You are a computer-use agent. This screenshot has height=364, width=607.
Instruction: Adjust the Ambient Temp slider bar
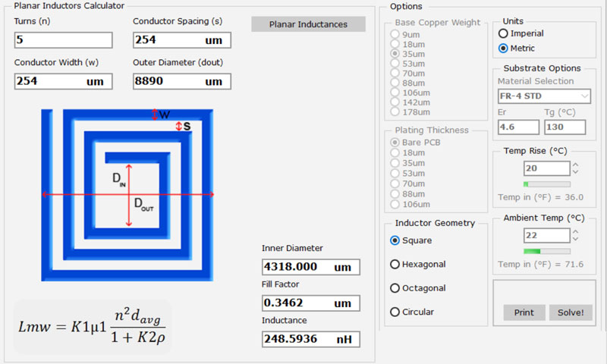(546, 250)
